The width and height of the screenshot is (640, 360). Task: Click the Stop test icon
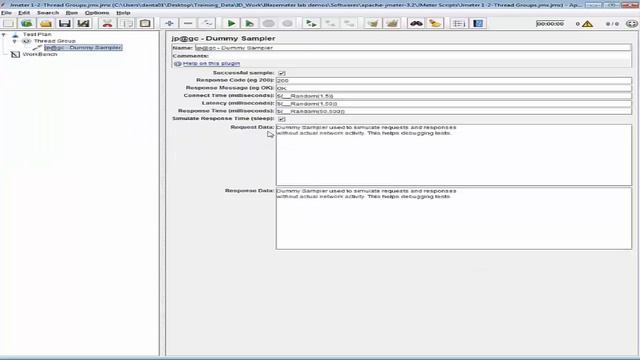tap(268, 23)
